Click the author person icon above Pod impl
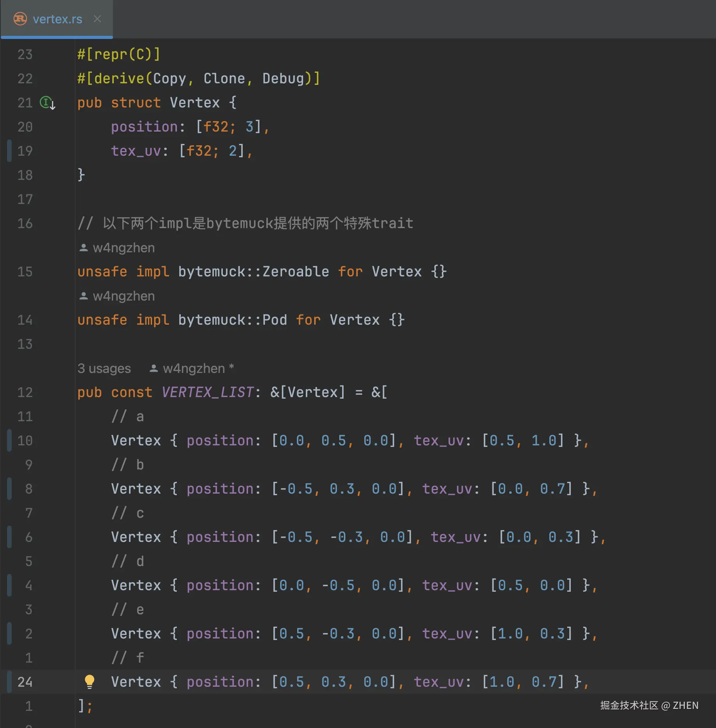716x728 pixels. click(x=83, y=296)
